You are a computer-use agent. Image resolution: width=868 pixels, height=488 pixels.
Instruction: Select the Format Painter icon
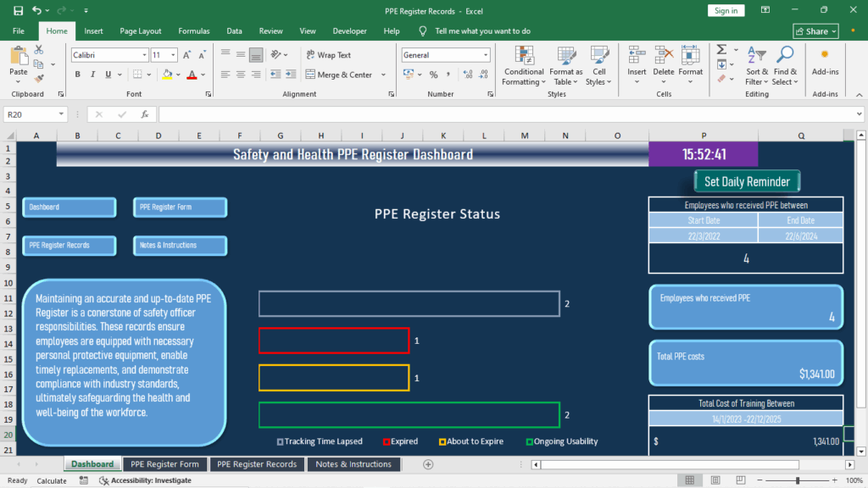tap(38, 77)
